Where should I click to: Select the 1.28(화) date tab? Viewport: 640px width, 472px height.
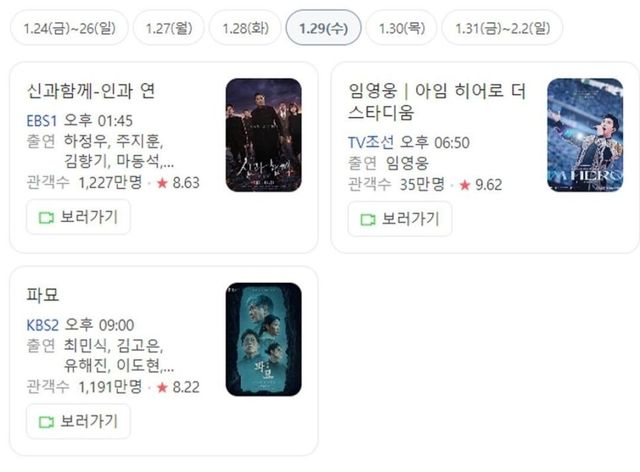tap(245, 28)
